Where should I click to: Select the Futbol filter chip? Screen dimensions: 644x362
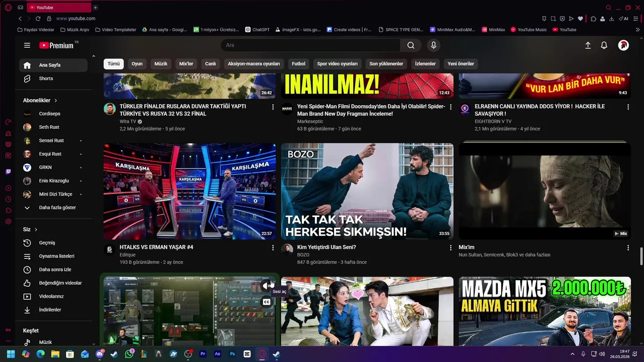coord(299,64)
